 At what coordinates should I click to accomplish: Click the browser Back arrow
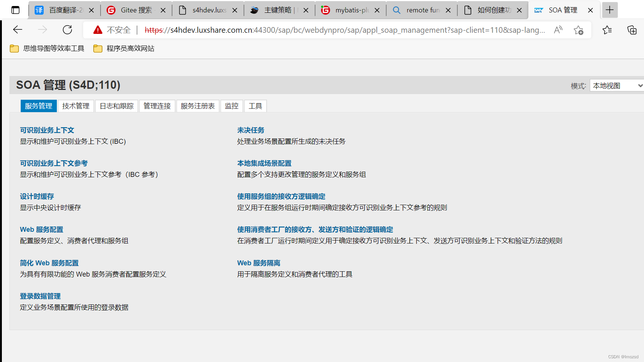coord(17,30)
